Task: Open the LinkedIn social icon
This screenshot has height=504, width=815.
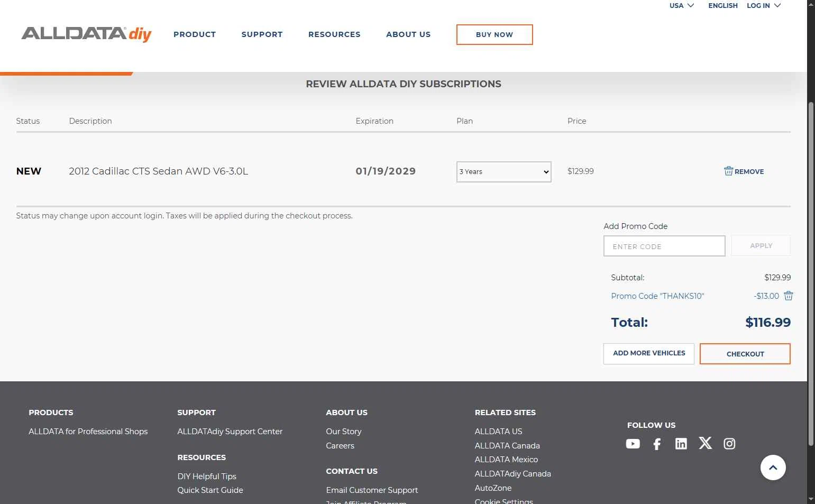Action: click(681, 444)
